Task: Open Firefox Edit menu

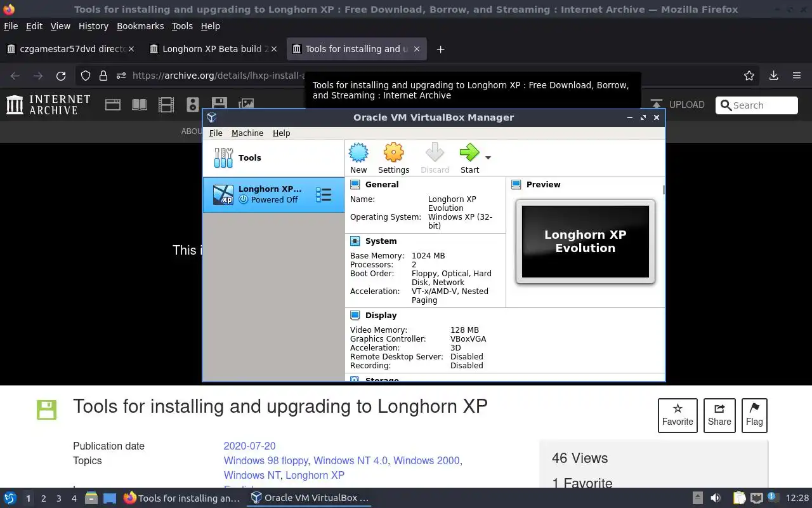Action: (34, 26)
